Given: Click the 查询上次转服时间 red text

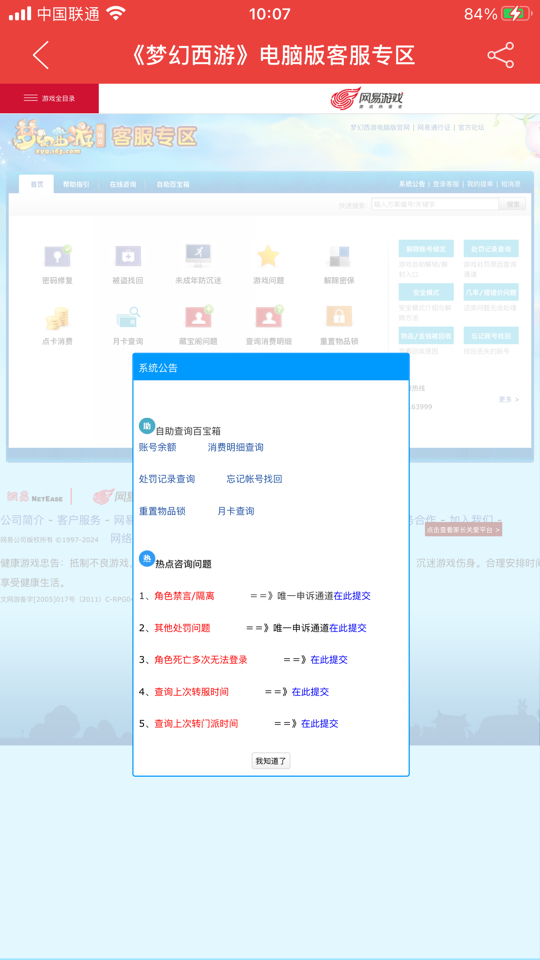Looking at the screenshot, I should pyautogui.click(x=192, y=691).
